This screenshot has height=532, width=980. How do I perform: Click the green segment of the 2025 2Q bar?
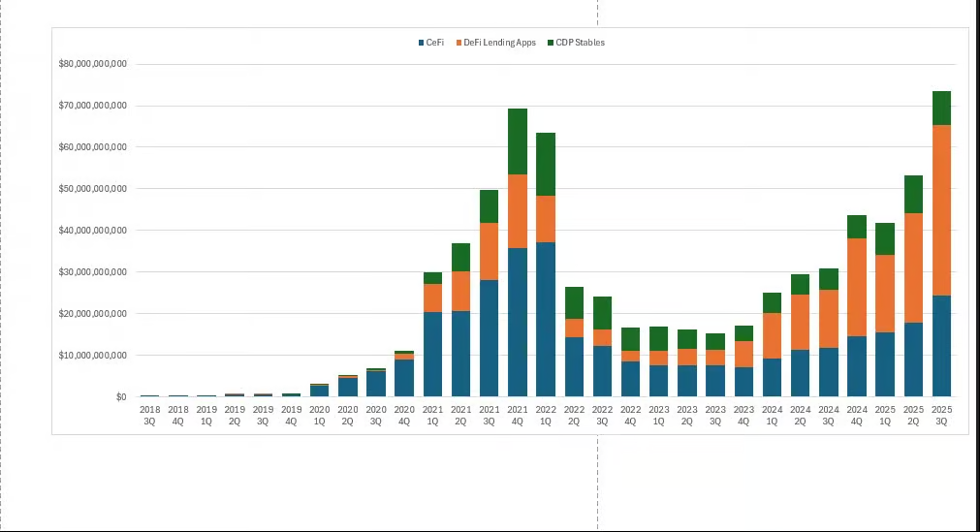click(x=913, y=194)
